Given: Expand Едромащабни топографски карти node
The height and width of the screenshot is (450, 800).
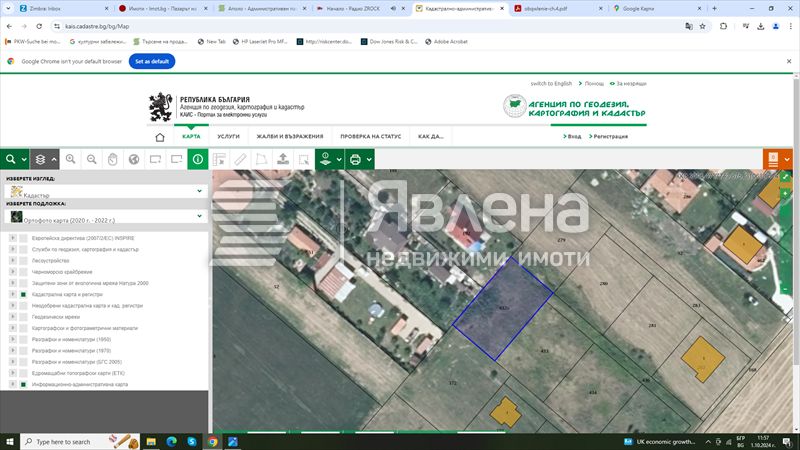Looking at the screenshot, I should (x=13, y=373).
